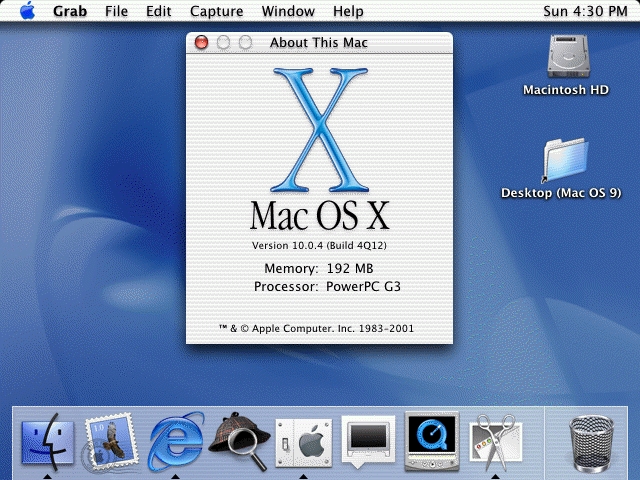Open the Help menu
This screenshot has height=480, width=640.
pyautogui.click(x=348, y=11)
